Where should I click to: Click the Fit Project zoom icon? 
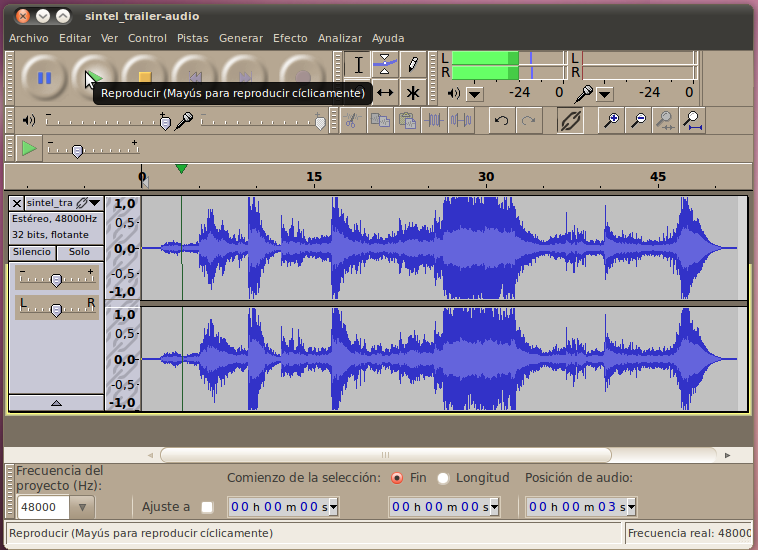pyautogui.click(x=693, y=120)
